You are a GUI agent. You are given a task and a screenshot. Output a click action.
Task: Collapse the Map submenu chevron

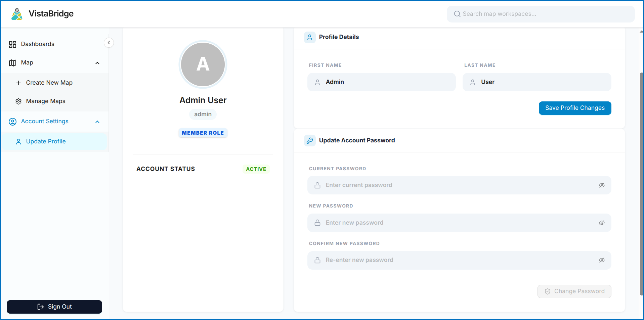tap(97, 63)
